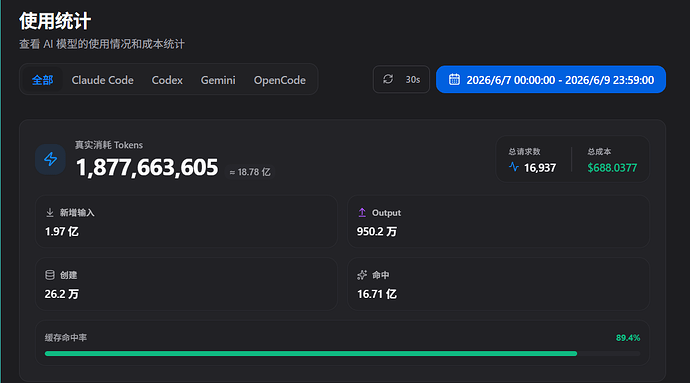The height and width of the screenshot is (383, 690).
Task: Click the 30s refresh interval label
Action: [412, 80]
